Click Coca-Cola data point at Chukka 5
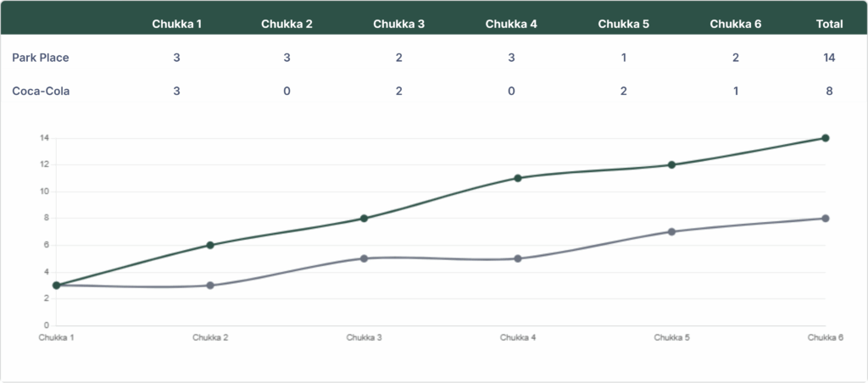868x383 pixels. click(x=671, y=231)
